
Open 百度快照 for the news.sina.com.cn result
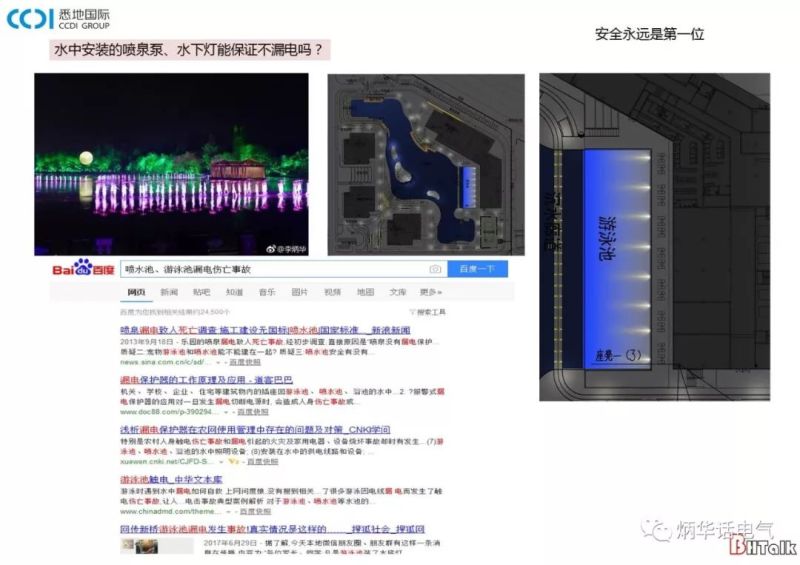tap(245, 362)
